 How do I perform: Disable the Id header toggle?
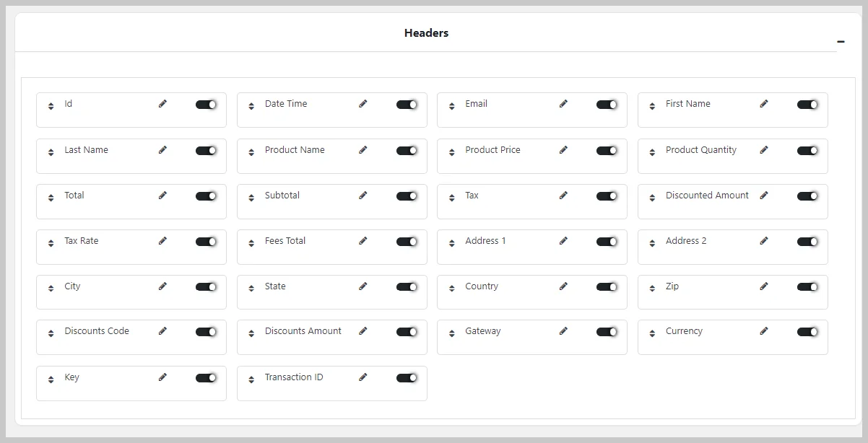pos(206,105)
